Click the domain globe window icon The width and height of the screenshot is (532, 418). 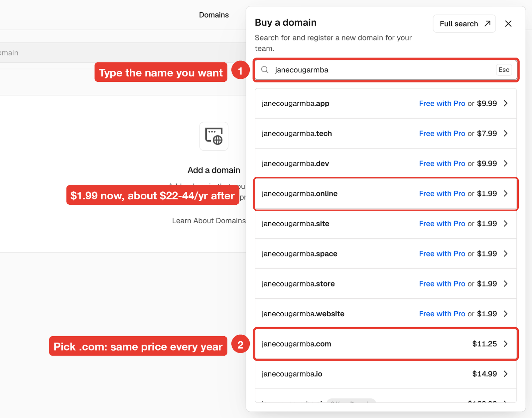tap(214, 136)
